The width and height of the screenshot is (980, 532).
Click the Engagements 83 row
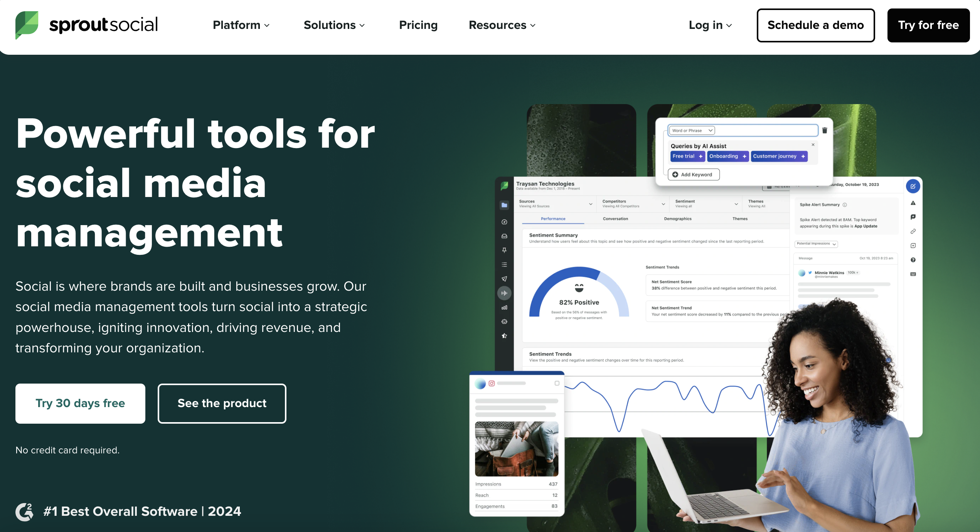point(517,506)
